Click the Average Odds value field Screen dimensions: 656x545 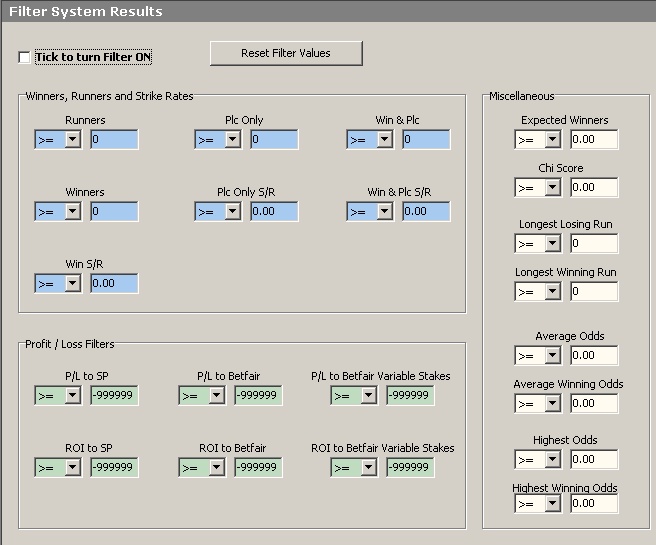(594, 356)
